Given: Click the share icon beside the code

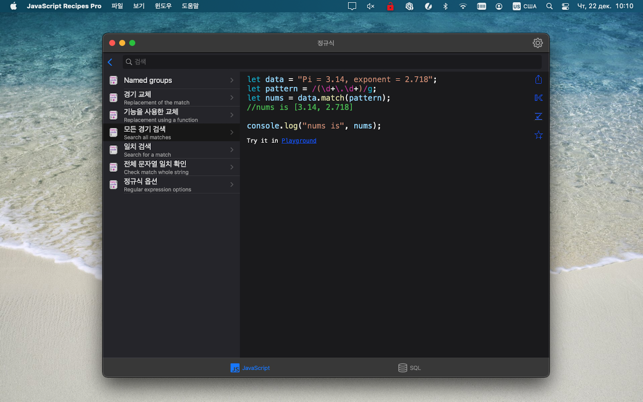Looking at the screenshot, I should coord(538,80).
